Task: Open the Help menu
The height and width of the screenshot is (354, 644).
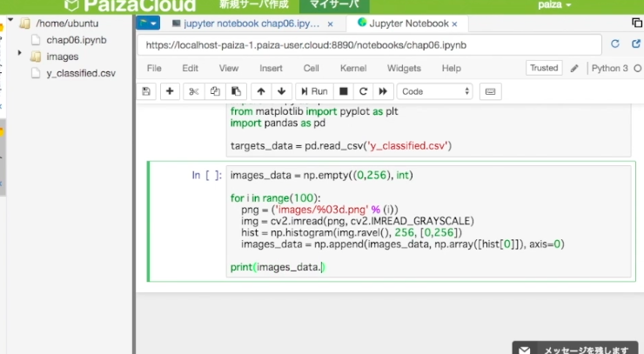Action: coord(452,68)
